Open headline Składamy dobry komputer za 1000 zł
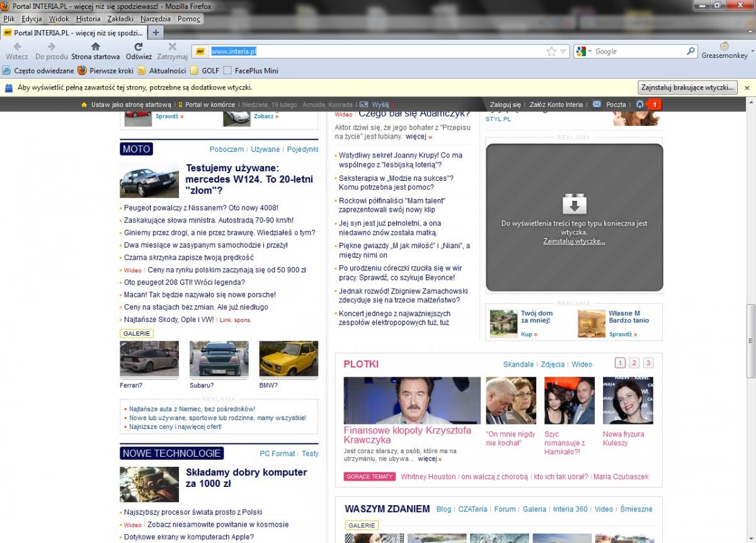 coord(246,478)
